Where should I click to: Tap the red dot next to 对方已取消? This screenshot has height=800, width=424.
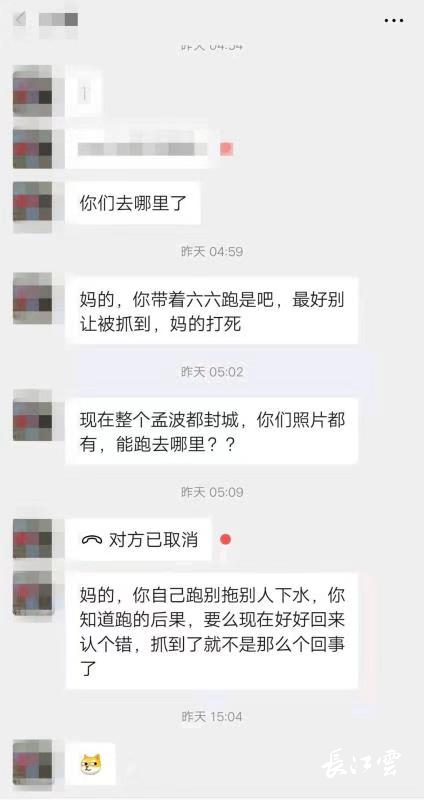click(225, 539)
